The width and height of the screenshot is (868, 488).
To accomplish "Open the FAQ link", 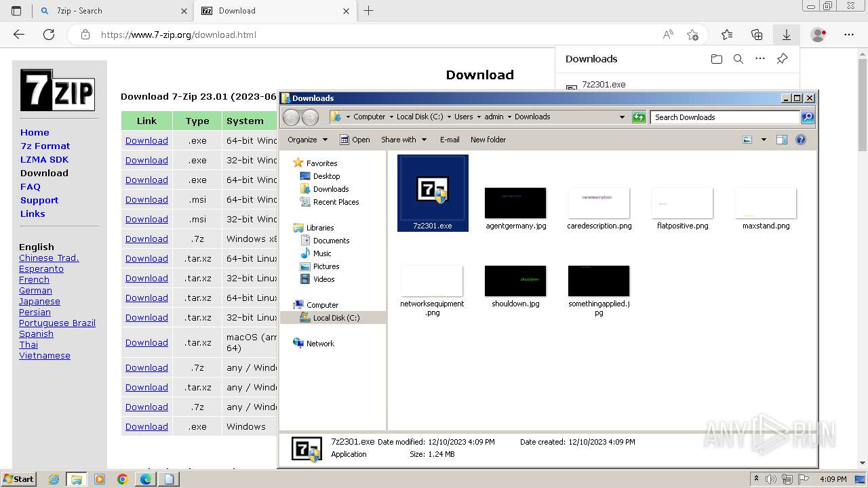I will click(x=31, y=186).
